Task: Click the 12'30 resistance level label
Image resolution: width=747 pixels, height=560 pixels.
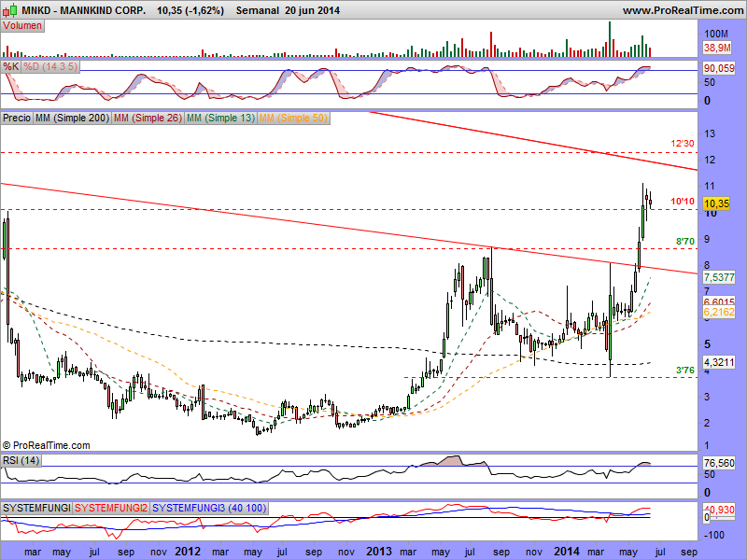Action: coord(683,144)
